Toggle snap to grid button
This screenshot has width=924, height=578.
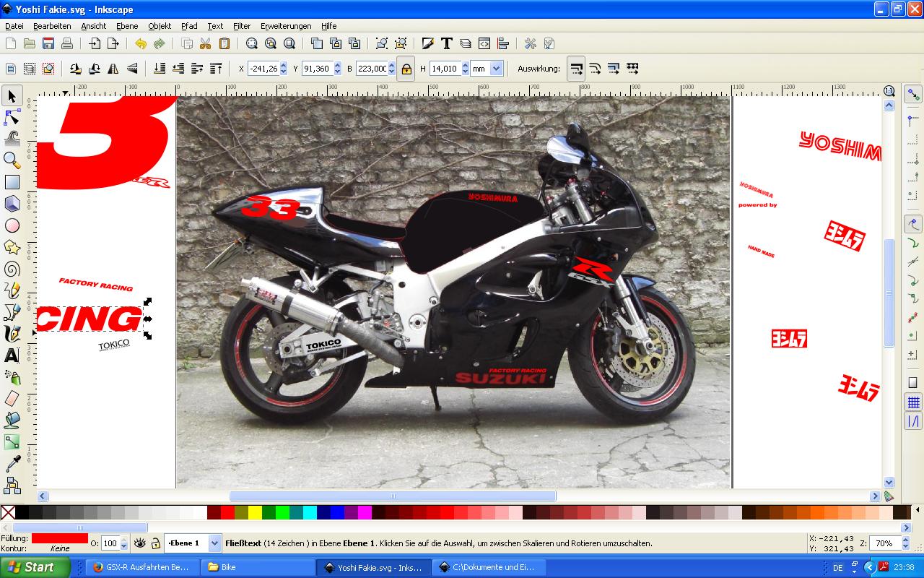tap(914, 402)
